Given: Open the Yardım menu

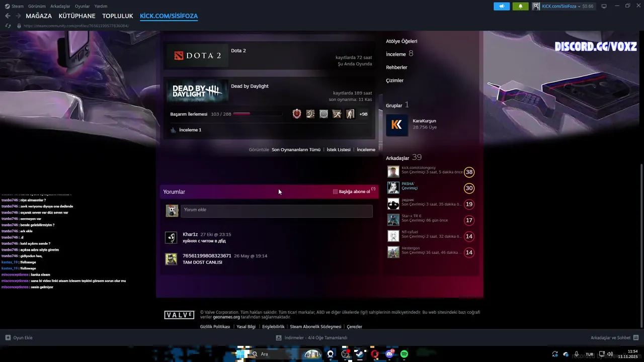Looking at the screenshot, I should point(101,6).
